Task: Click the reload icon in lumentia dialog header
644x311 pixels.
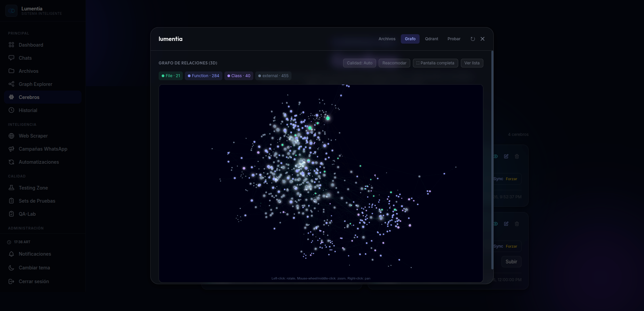Action: pos(473,39)
